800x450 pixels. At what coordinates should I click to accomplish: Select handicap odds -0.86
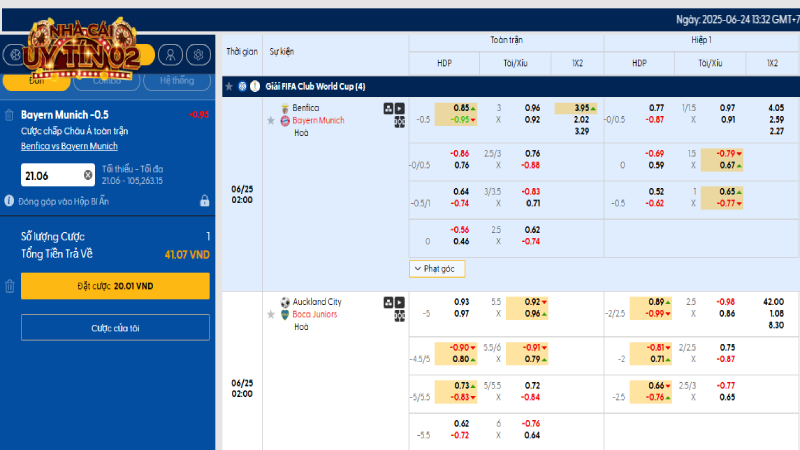[460, 154]
